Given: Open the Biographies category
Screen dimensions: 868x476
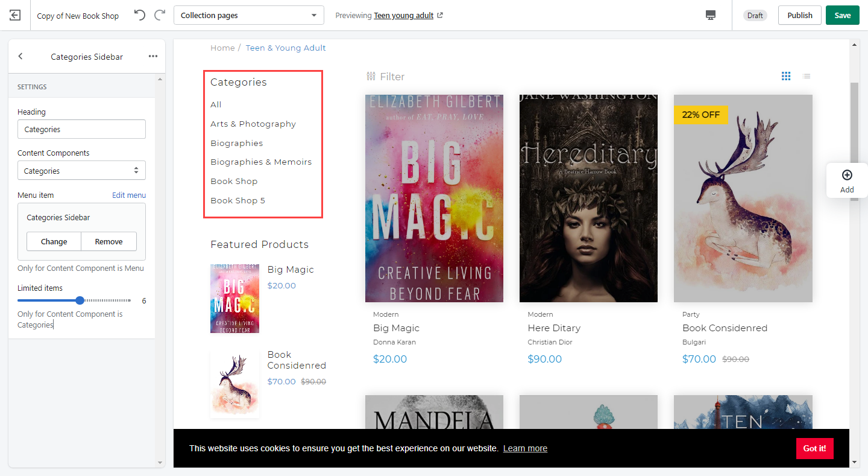Looking at the screenshot, I should [236, 143].
